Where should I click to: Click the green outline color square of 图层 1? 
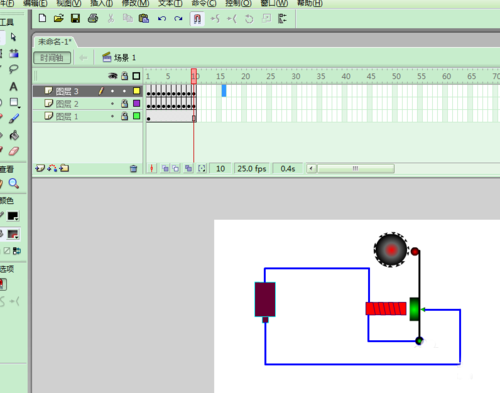tap(136, 116)
